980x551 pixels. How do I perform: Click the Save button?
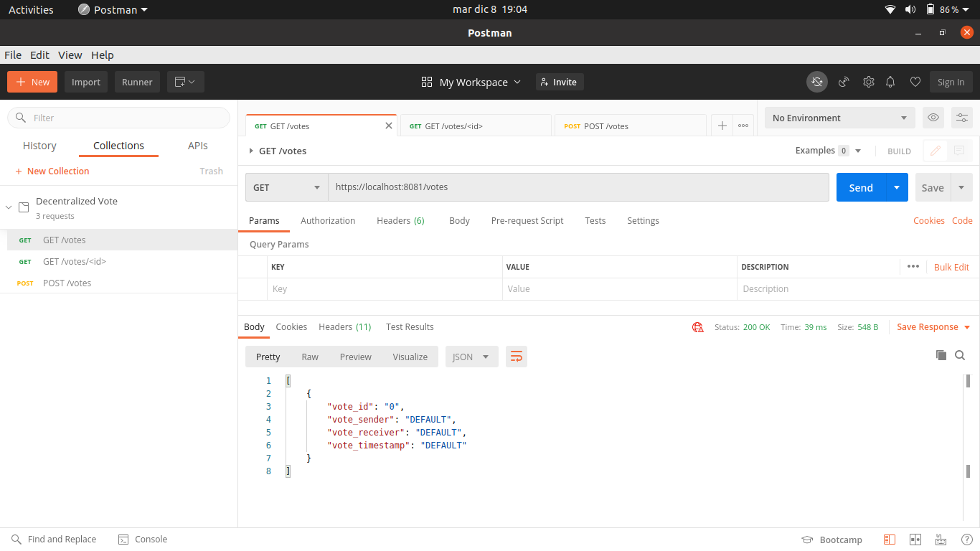point(933,187)
